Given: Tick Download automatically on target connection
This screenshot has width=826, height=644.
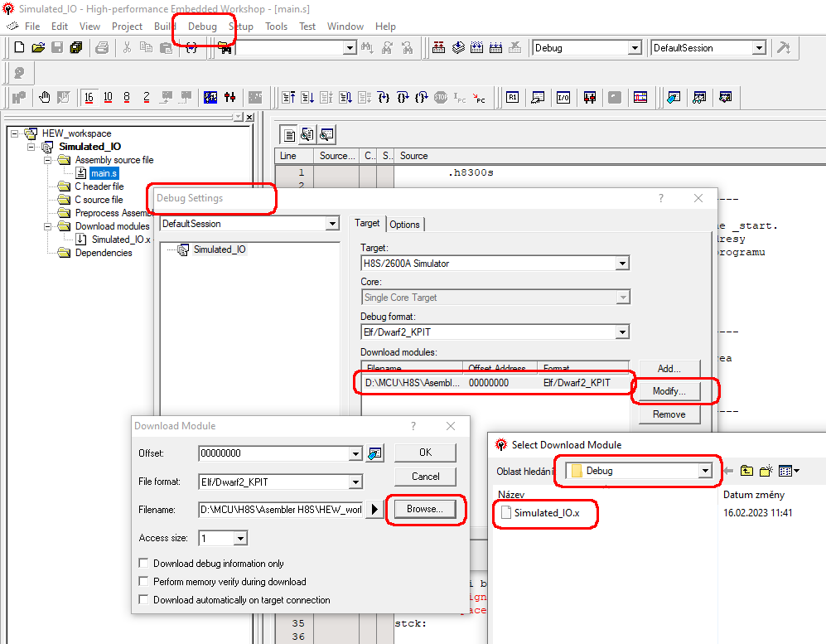Looking at the screenshot, I should click(x=144, y=600).
